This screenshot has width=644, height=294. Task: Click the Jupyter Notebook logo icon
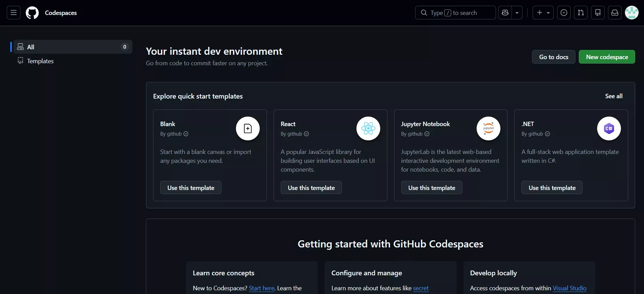(x=489, y=128)
